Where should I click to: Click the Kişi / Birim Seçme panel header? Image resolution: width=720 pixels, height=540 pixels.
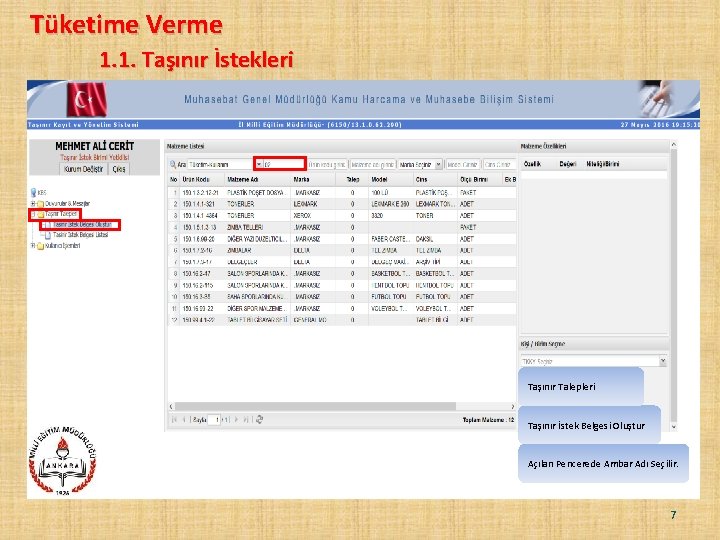tap(593, 344)
